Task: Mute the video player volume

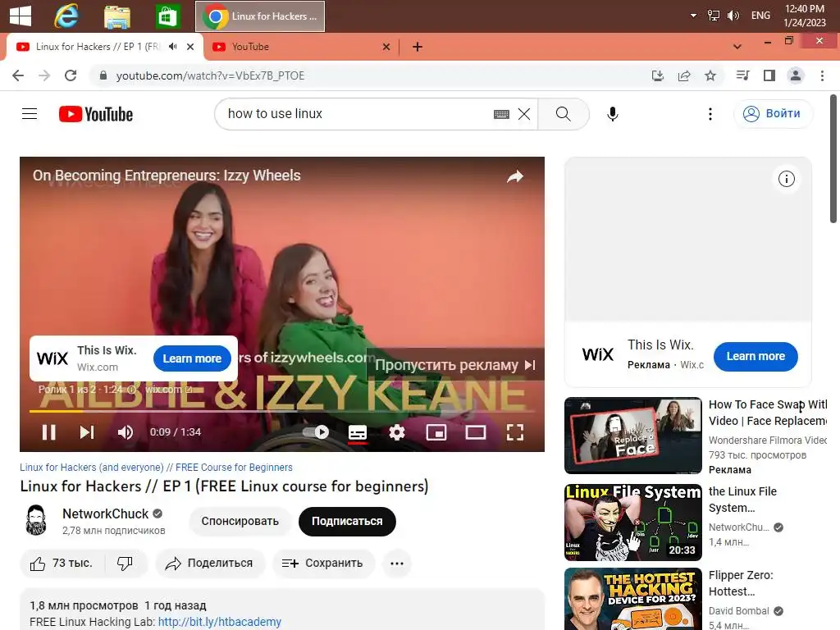Action: (126, 431)
